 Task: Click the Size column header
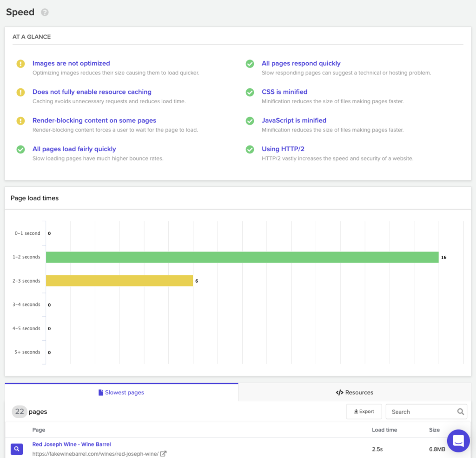coord(435,430)
